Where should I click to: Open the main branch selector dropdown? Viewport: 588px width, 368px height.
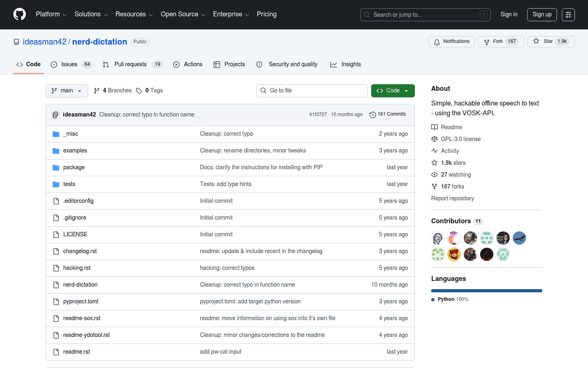[x=67, y=91]
